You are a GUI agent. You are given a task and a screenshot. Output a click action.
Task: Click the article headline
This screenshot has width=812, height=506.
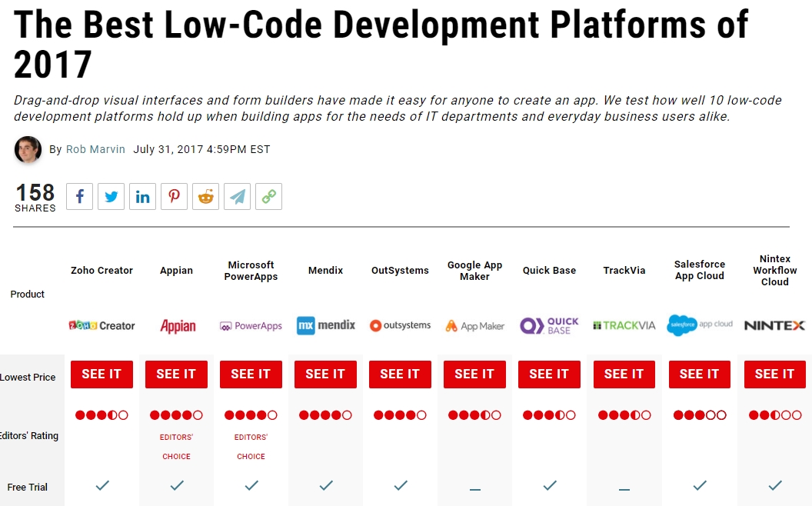click(381, 45)
